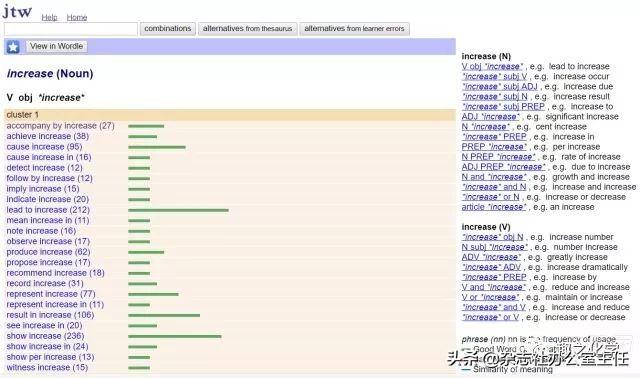The width and height of the screenshot is (640, 378).
Task: Click the search input field
Action: pyautogui.click(x=71, y=29)
